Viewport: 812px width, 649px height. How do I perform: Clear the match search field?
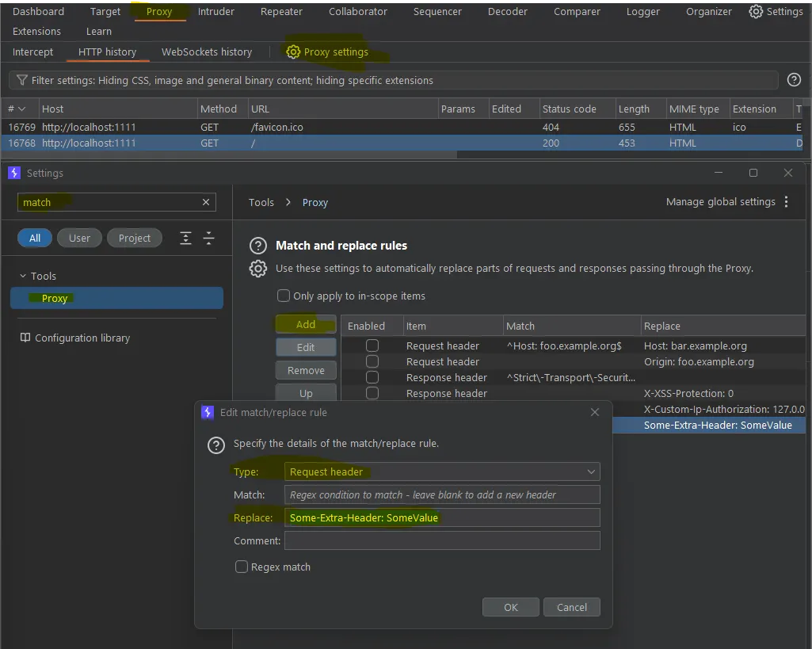[206, 202]
